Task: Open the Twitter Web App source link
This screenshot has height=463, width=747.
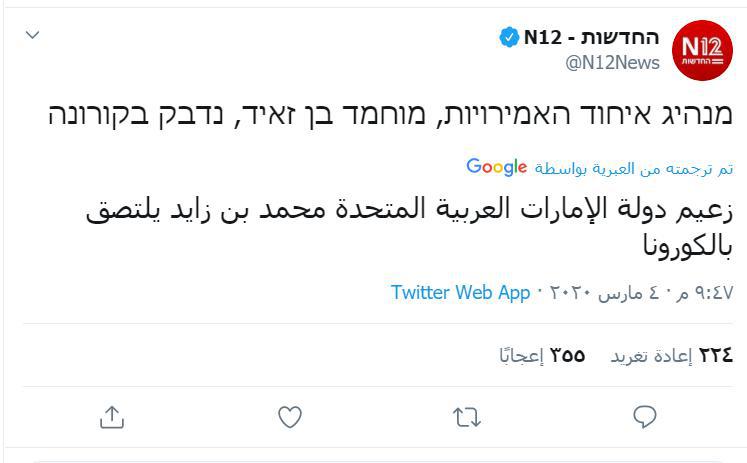Action: pos(460,293)
